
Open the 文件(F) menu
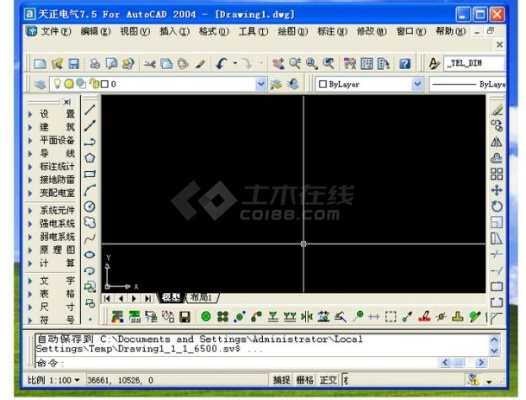[56, 32]
